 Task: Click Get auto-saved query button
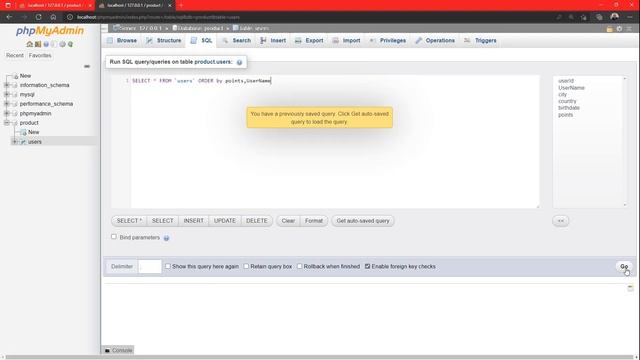pos(363,221)
